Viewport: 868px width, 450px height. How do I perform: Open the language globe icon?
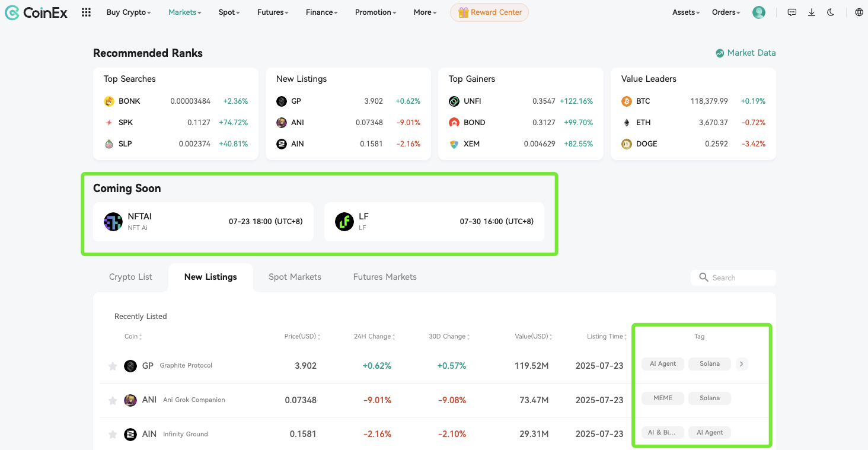pyautogui.click(x=859, y=12)
